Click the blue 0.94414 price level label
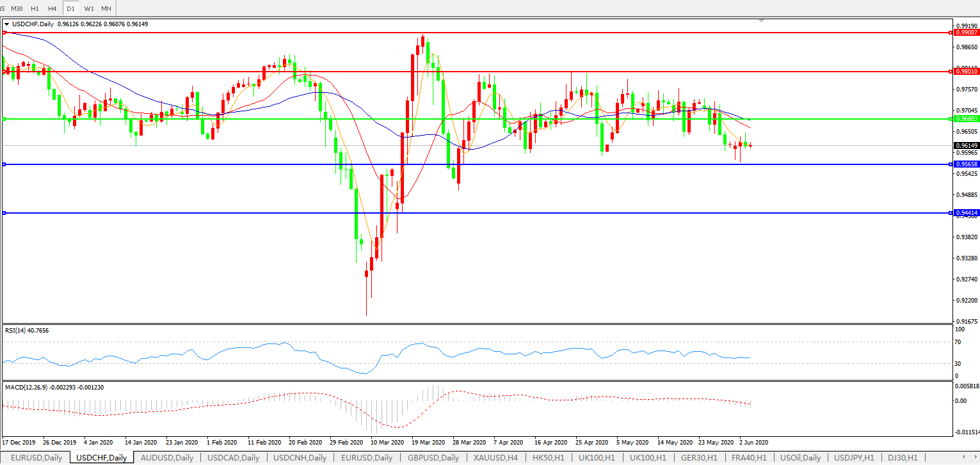 click(967, 212)
